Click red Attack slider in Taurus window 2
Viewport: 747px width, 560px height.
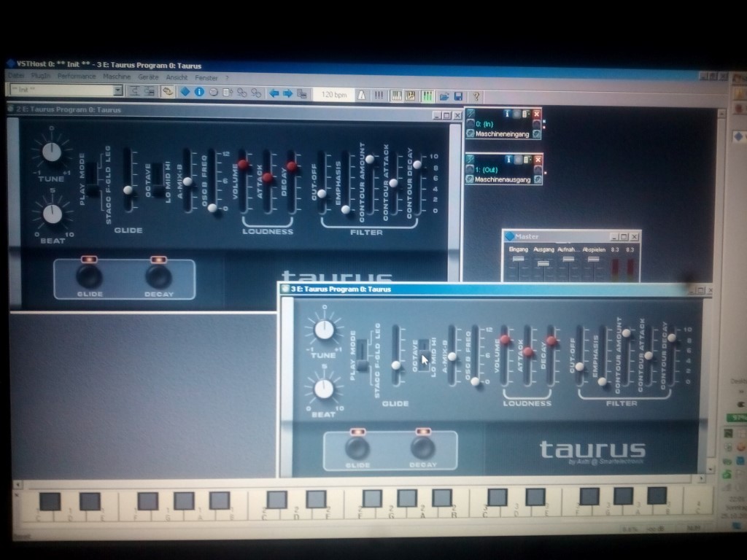point(268,178)
